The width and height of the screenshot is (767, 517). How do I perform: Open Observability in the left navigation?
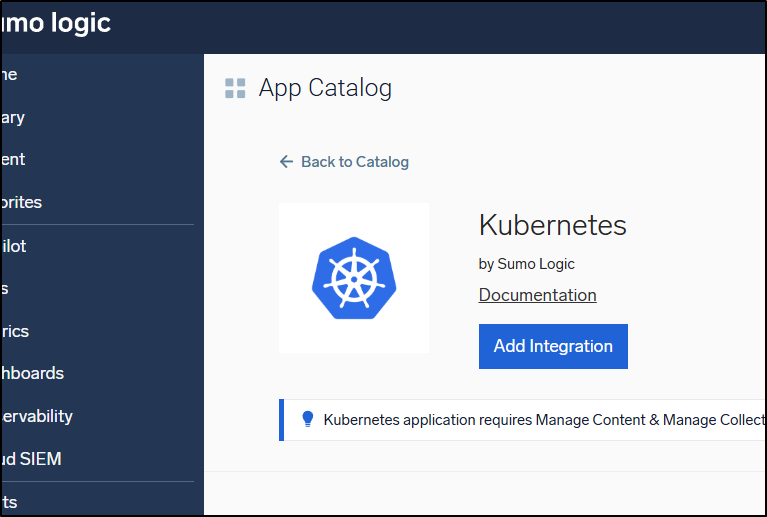[36, 416]
